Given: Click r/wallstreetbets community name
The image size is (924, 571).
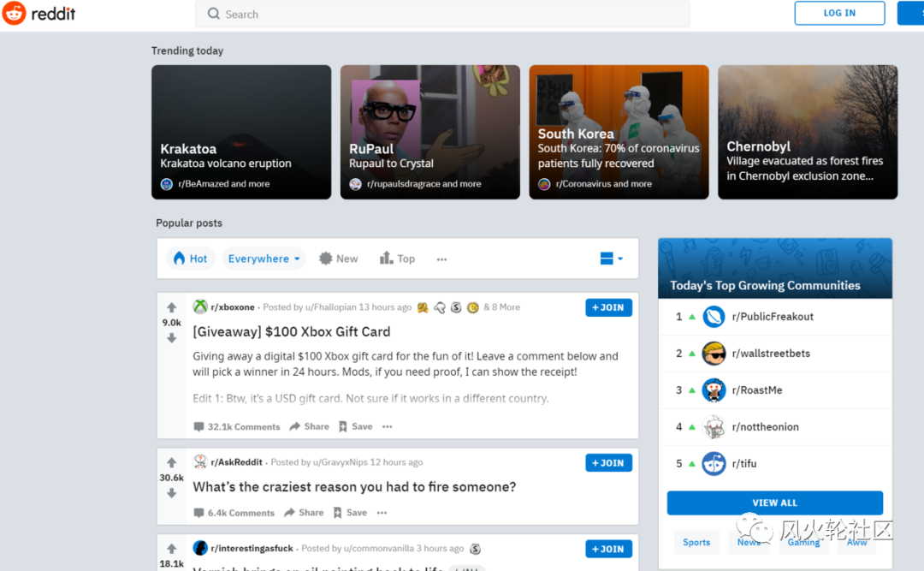Looking at the screenshot, I should 771,354.
